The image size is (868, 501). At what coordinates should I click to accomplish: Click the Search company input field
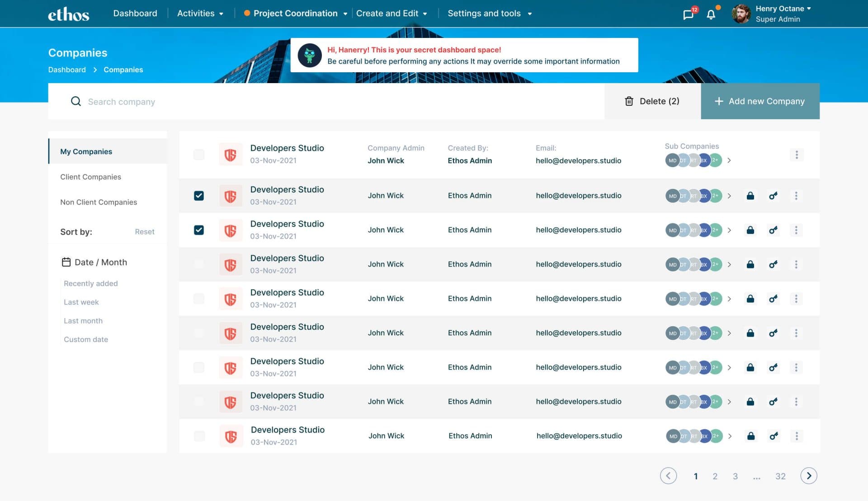pos(316,102)
